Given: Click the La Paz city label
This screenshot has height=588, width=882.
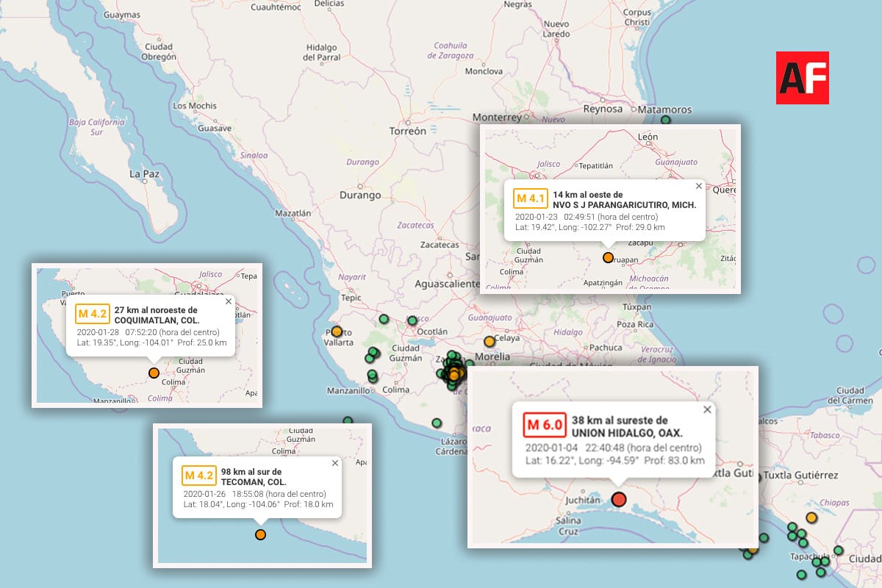Looking at the screenshot, I should (144, 173).
